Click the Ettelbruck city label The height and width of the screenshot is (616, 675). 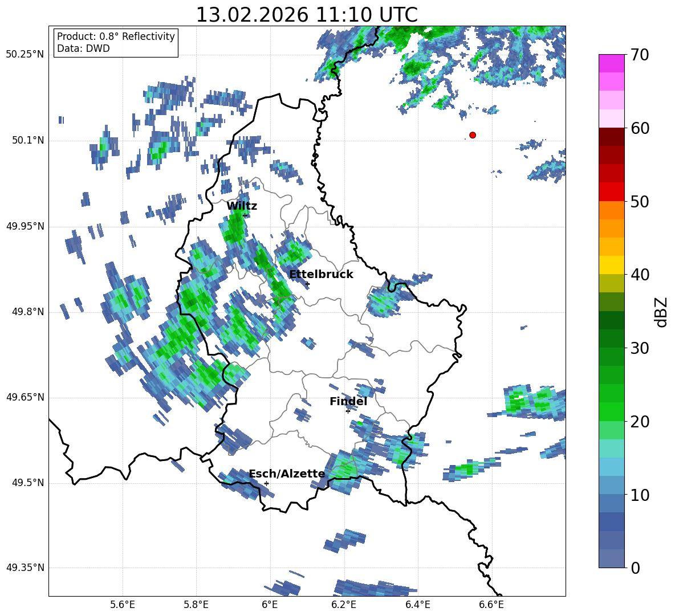321,275
